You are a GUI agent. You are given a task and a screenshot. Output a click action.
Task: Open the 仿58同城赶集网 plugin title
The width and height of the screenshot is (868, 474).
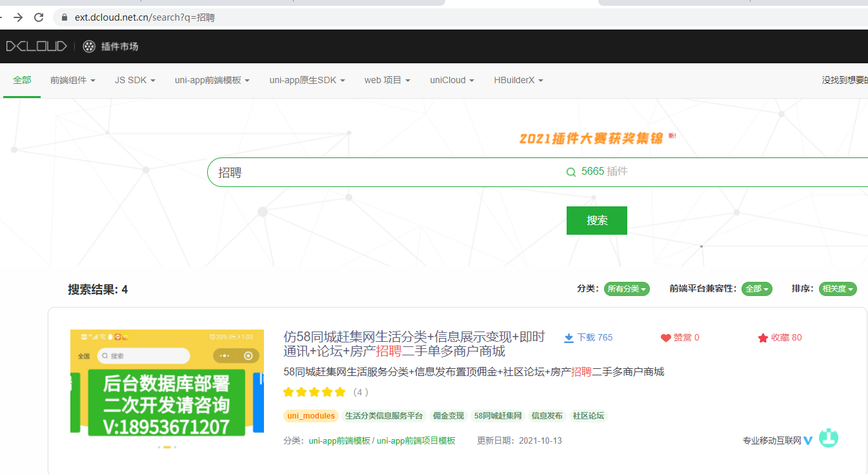(414, 344)
